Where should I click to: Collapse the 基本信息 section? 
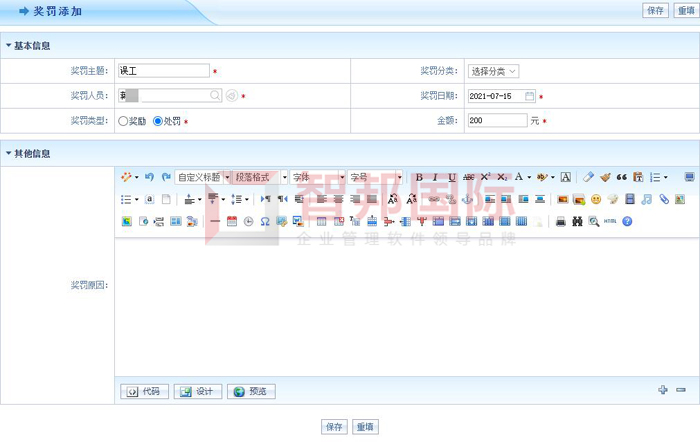9,46
